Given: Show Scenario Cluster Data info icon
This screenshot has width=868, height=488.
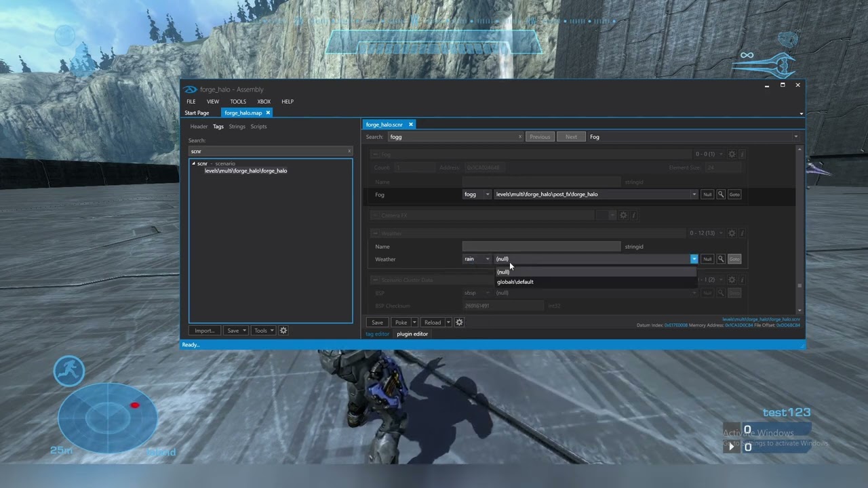Looking at the screenshot, I should [x=742, y=280].
